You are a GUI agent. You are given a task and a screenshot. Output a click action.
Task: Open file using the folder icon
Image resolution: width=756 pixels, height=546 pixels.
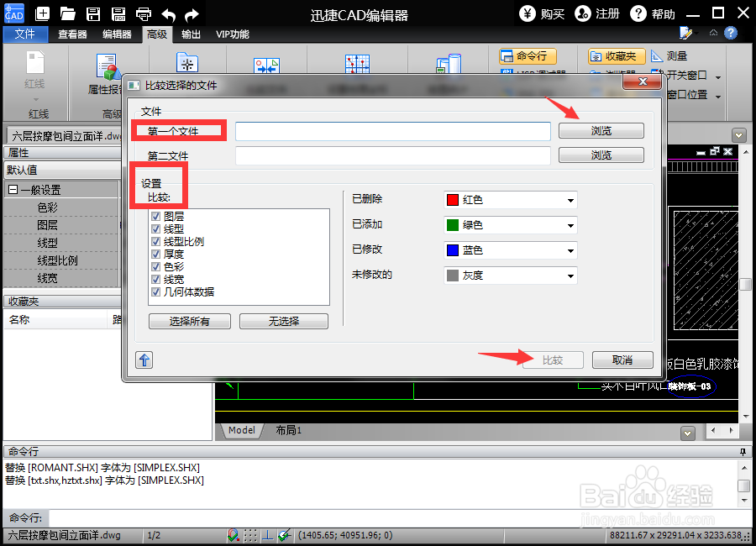tap(67, 13)
